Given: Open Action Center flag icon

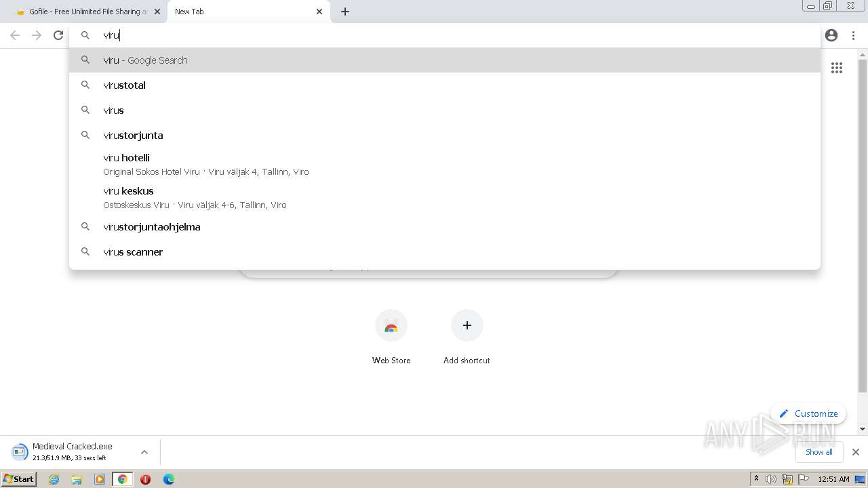Looking at the screenshot, I should coord(804,479).
